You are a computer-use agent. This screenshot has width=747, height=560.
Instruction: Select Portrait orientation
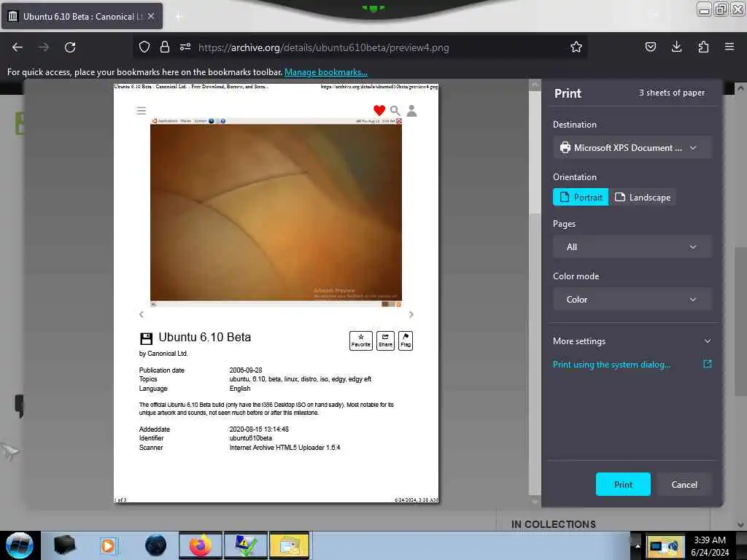click(581, 197)
